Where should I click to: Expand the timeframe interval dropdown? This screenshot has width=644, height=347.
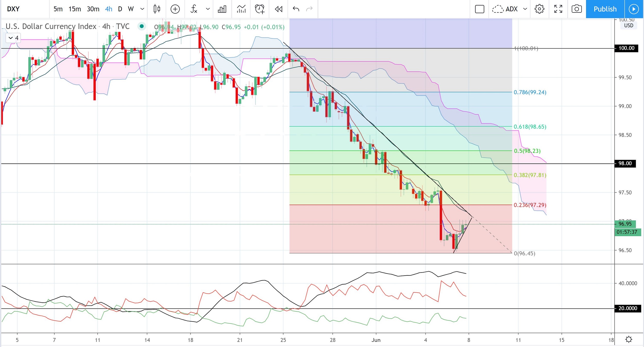tap(142, 9)
